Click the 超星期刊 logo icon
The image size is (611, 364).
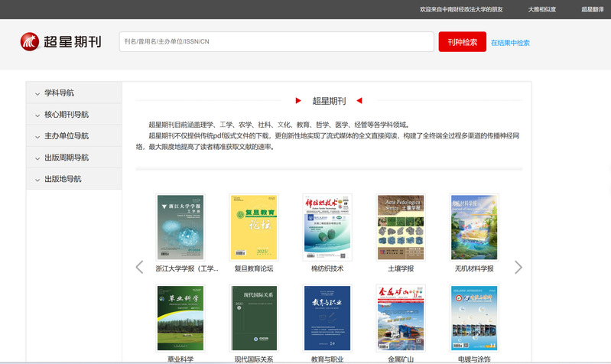tap(30, 42)
